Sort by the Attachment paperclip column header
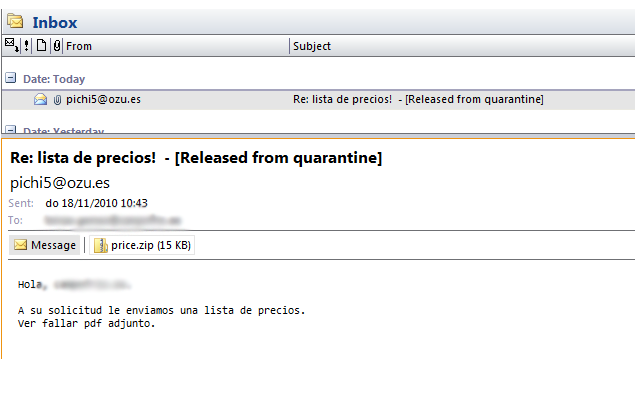Viewport: 635px width, 403px height. tap(56, 45)
